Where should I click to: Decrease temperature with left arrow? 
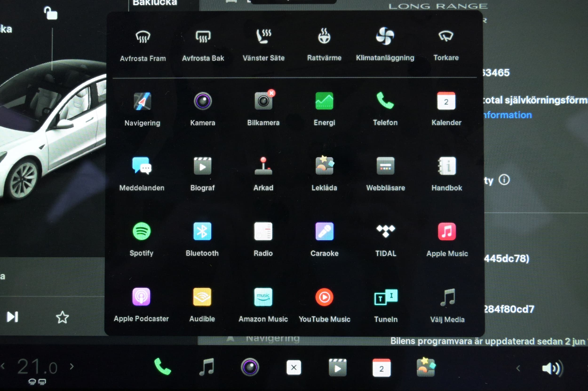pos(3,366)
